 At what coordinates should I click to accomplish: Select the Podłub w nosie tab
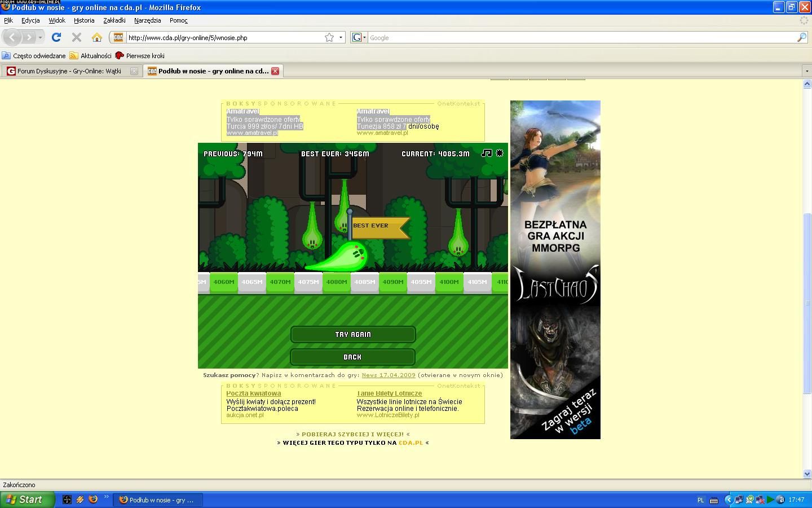(213, 71)
